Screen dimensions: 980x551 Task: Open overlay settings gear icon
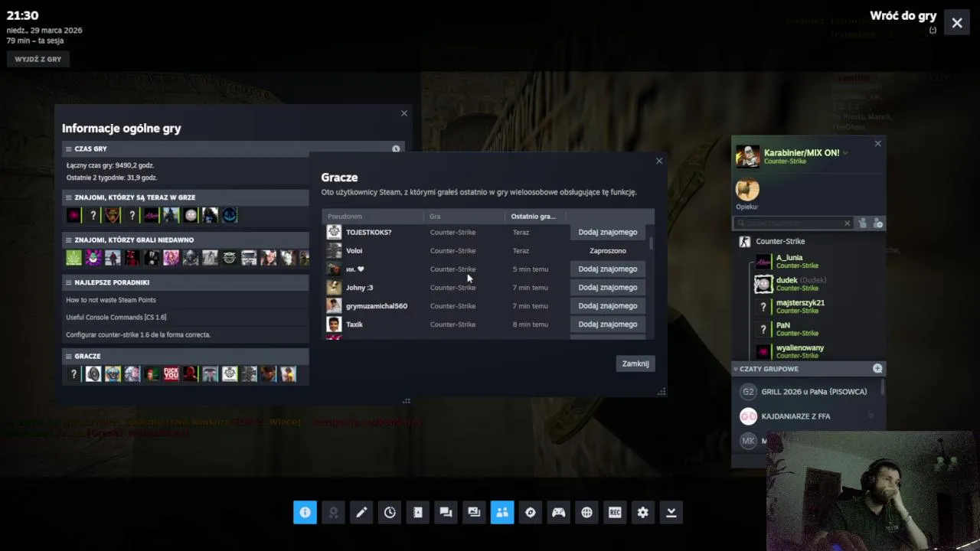pos(643,512)
